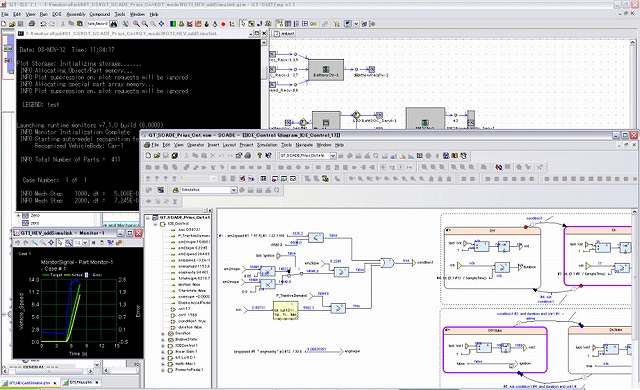Click the first magnifier zoom icon in GT-ISE
The width and height of the screenshot is (640, 390).
[x=136, y=24]
